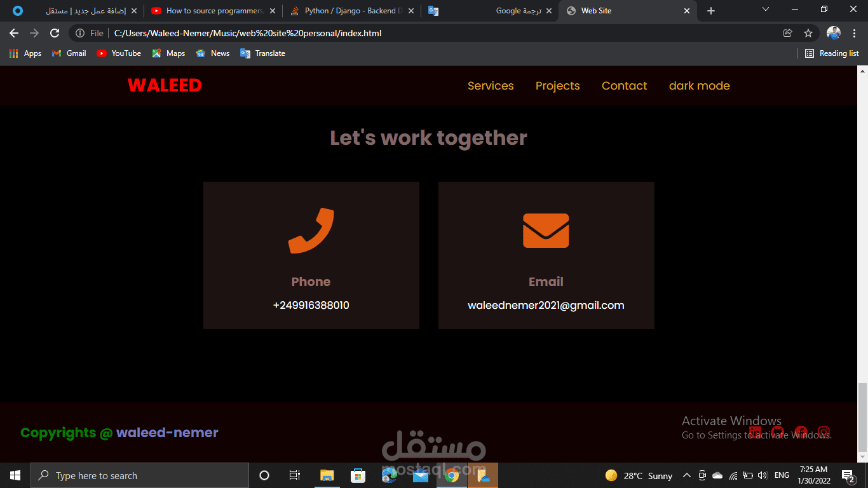
Task: Open Microsoft Edge from the taskbar
Action: pos(389,475)
